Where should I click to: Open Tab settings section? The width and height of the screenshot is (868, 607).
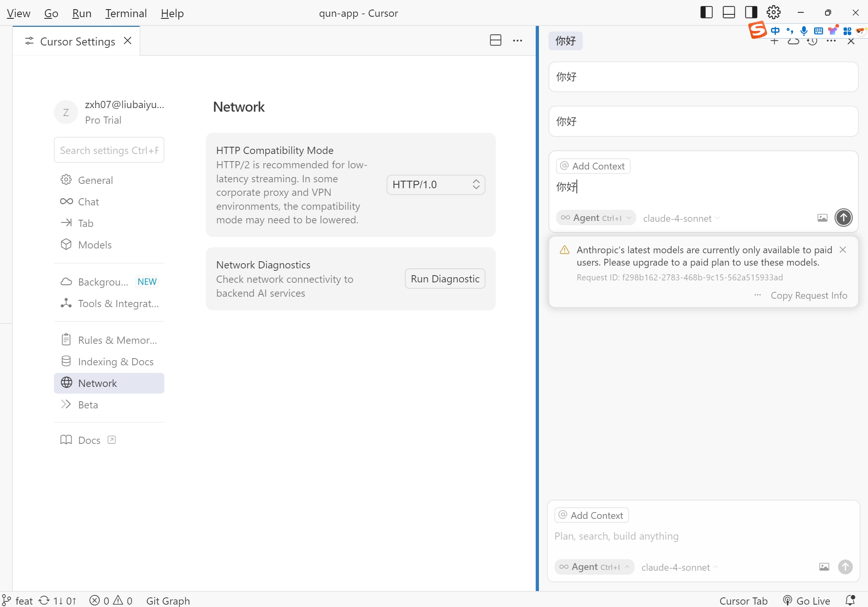(x=109, y=223)
